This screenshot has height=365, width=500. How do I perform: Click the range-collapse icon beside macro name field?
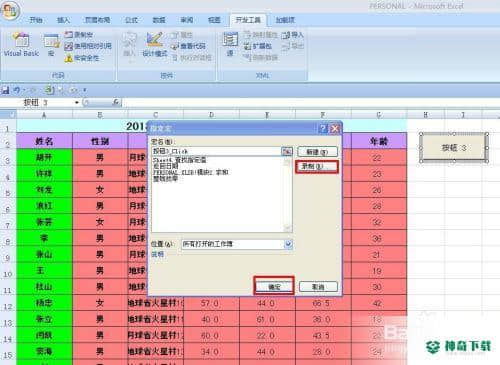287,152
